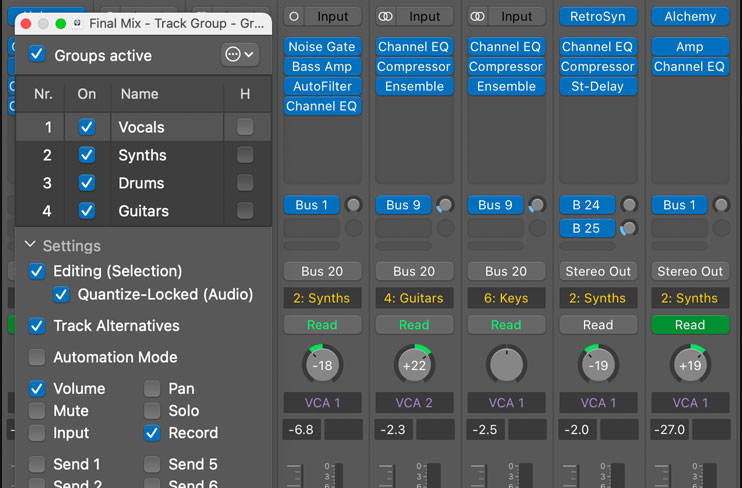Disable the Vocals group On checkbox
This screenshot has width=742, height=488.
point(87,127)
